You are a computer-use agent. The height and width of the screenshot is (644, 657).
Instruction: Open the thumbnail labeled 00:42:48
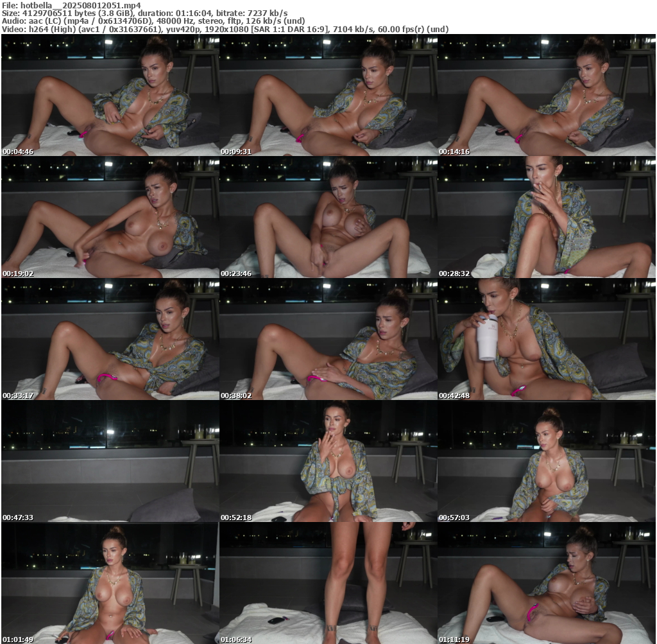click(546, 339)
